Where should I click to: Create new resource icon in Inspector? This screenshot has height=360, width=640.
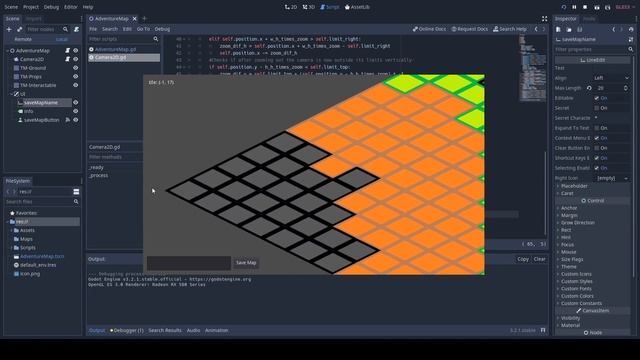click(x=558, y=29)
